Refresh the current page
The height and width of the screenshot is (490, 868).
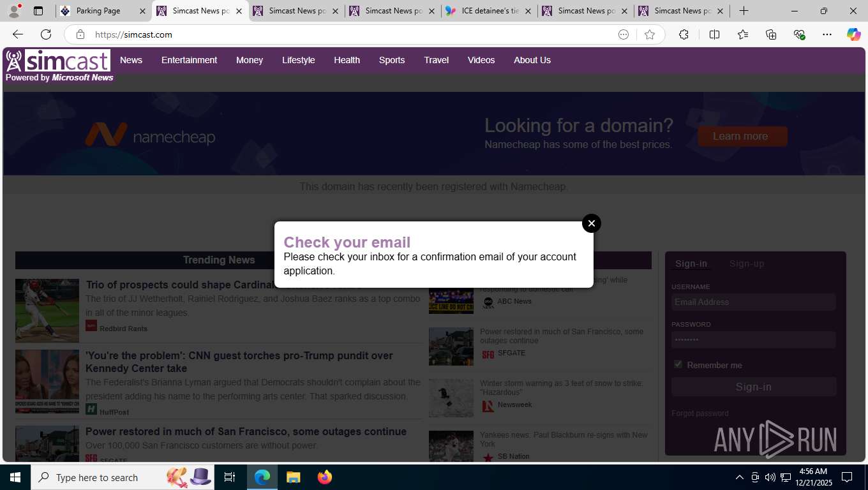click(46, 34)
